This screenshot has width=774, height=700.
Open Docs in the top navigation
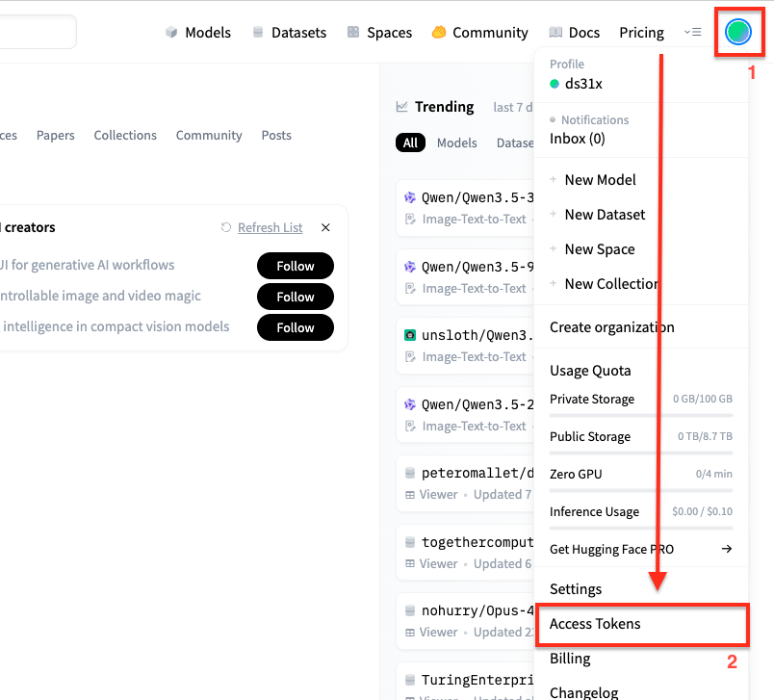(584, 33)
